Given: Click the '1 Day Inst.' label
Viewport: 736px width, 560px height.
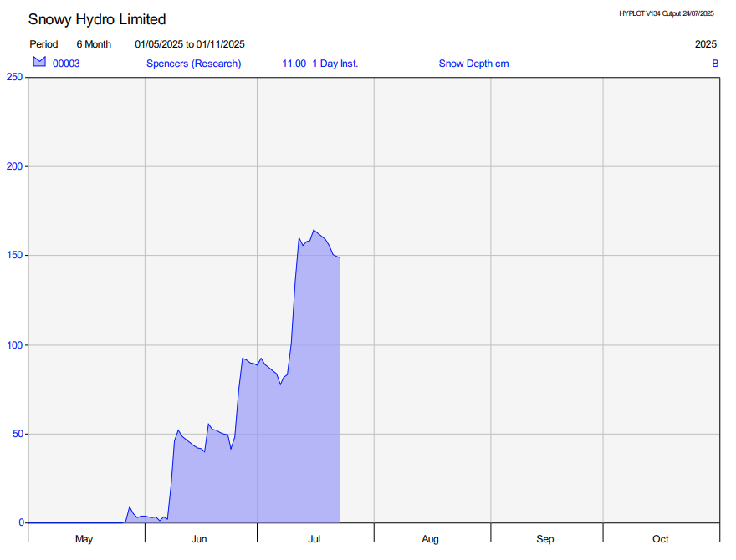Looking at the screenshot, I should pyautogui.click(x=335, y=64).
